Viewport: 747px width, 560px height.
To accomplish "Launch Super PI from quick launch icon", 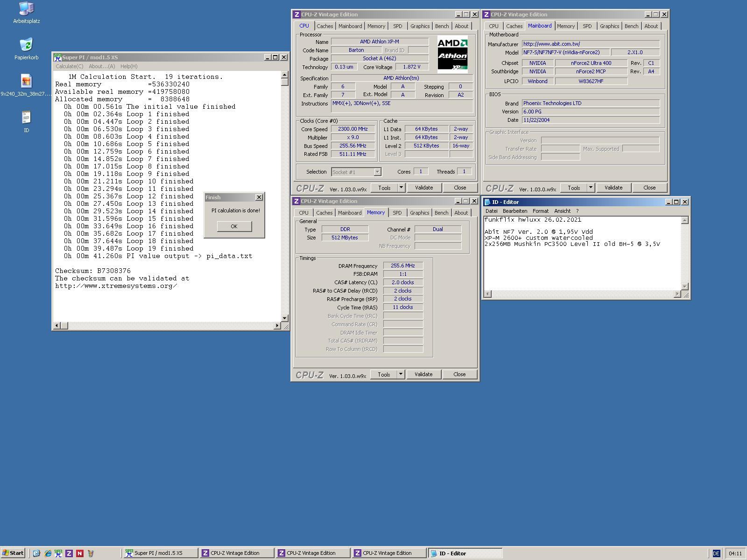I will pos(58,553).
